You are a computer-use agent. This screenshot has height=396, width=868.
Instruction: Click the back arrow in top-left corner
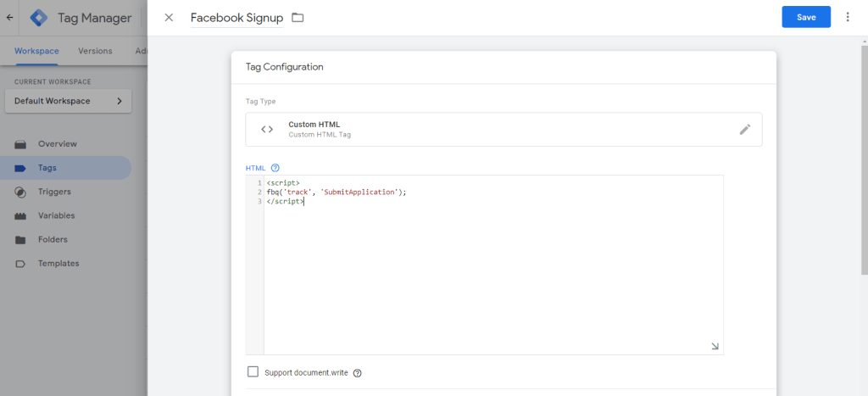pyautogui.click(x=10, y=17)
